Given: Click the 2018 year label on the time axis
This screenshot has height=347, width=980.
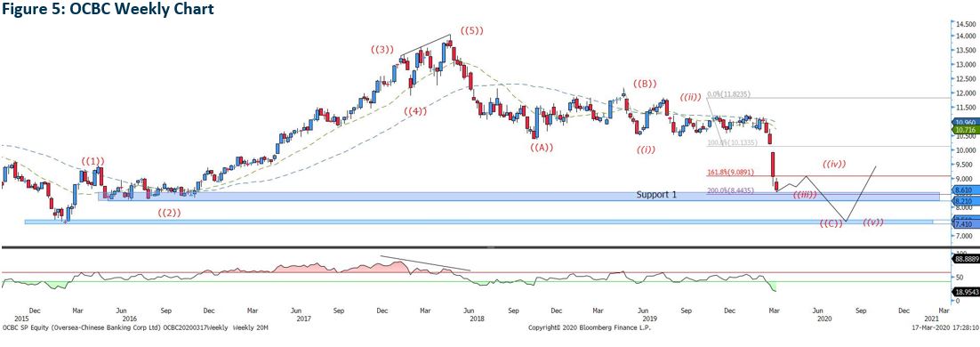Looking at the screenshot, I should tap(478, 319).
